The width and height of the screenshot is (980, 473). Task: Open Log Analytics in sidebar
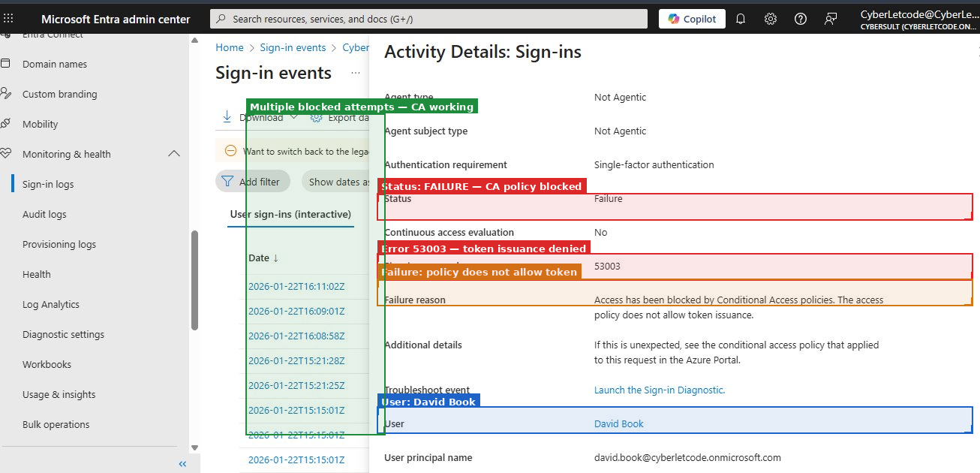[51, 304]
